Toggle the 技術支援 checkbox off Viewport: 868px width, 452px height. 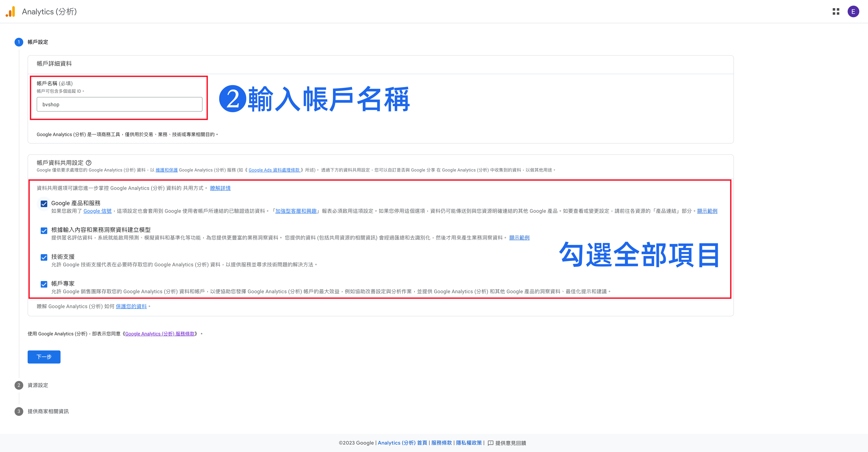pos(44,257)
